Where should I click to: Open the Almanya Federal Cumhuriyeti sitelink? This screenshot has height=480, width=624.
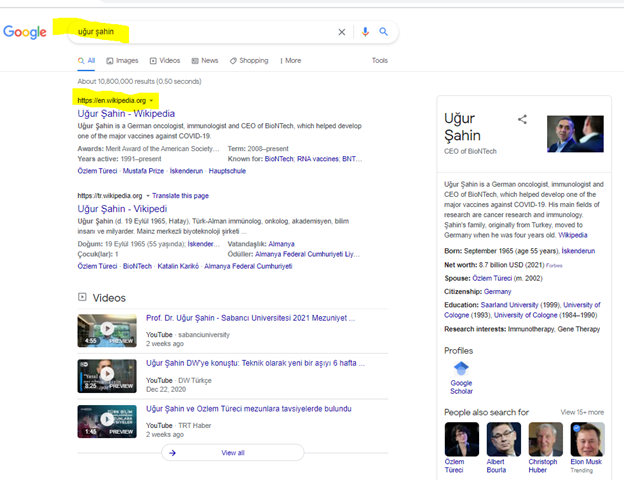[x=248, y=266]
